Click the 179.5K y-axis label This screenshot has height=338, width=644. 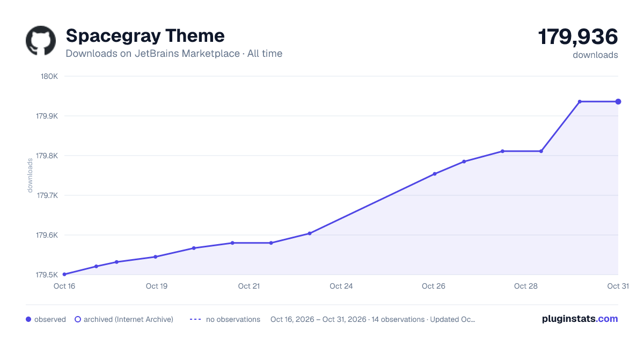47,275
